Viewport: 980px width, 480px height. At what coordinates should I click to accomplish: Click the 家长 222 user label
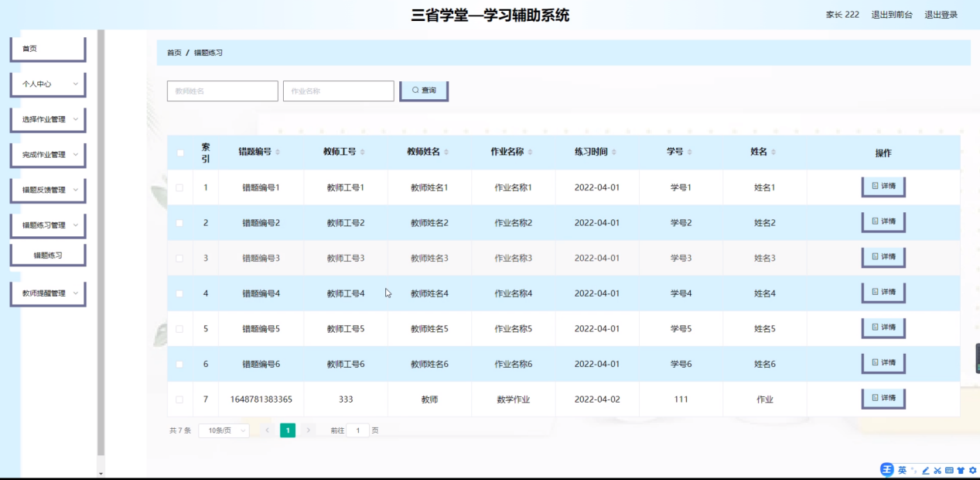click(x=842, y=15)
